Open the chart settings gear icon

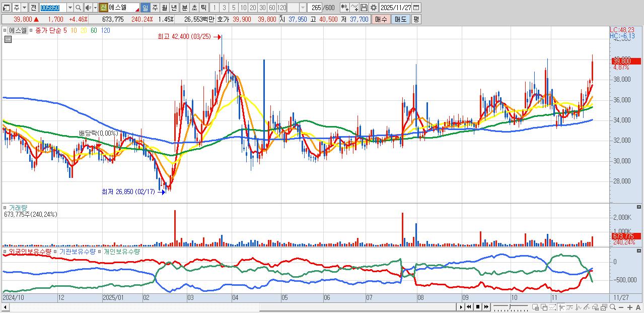373,8
